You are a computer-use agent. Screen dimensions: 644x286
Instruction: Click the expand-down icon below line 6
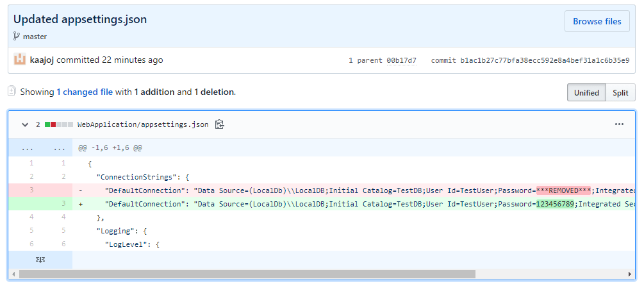click(x=40, y=260)
